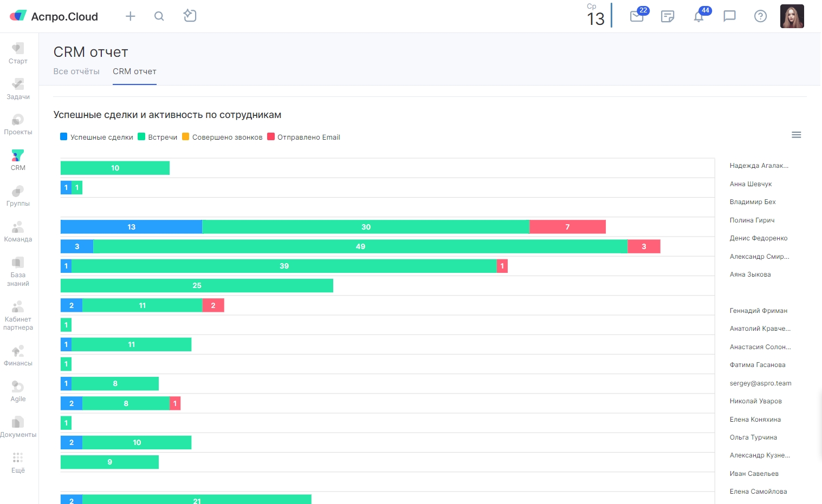Image resolution: width=822 pixels, height=504 pixels.
Task: Open the search magnifier icon
Action: tap(159, 16)
